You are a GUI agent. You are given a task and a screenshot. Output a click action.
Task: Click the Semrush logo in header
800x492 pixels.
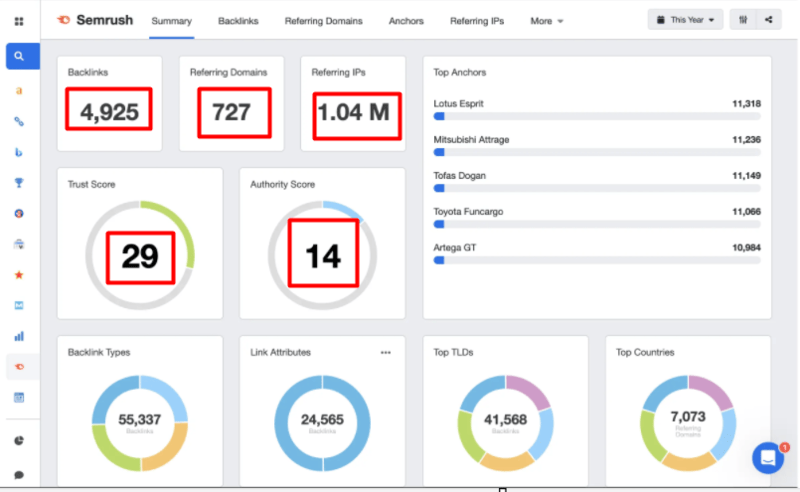pos(95,20)
